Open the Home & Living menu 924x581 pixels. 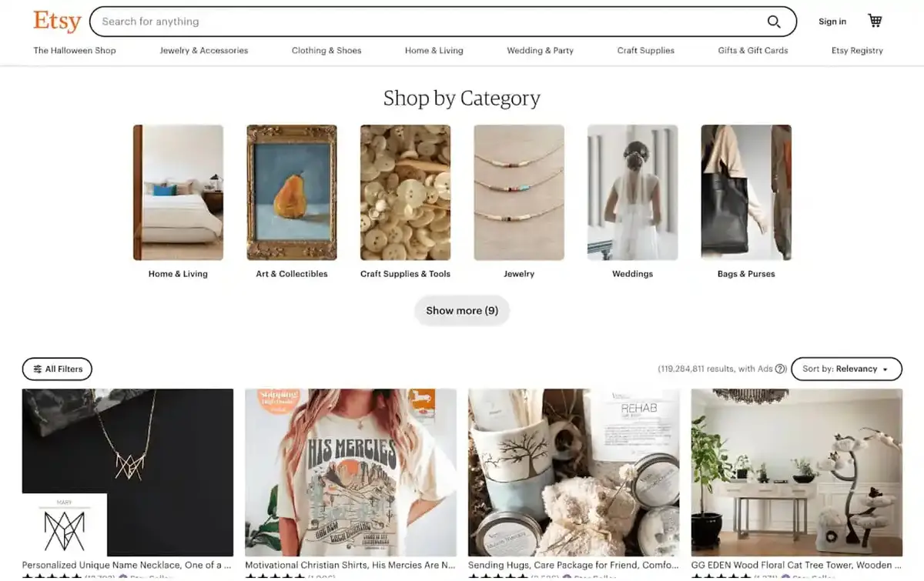pos(434,50)
